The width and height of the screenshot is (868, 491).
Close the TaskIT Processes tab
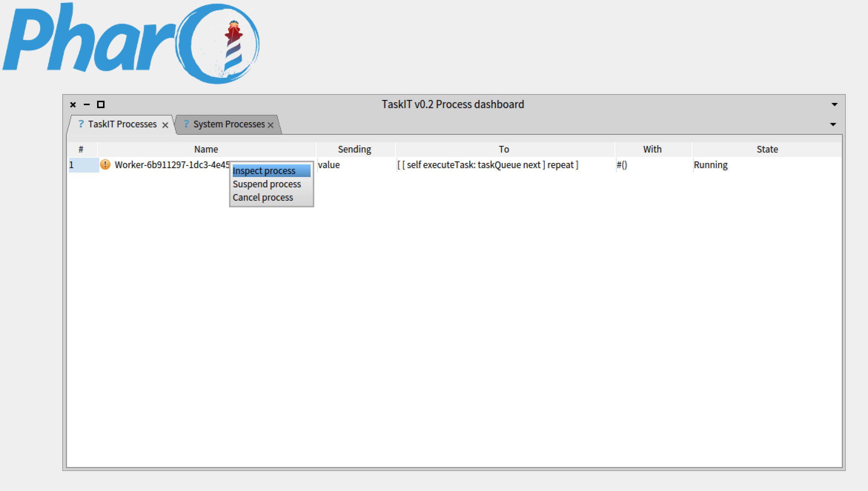[165, 125]
